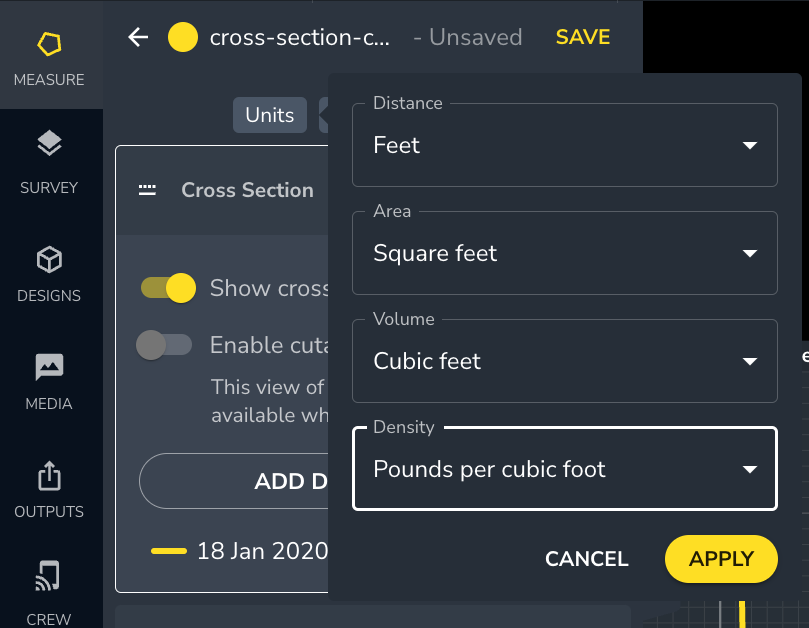Cancel the units dialog
The image size is (809, 628).
(x=586, y=559)
